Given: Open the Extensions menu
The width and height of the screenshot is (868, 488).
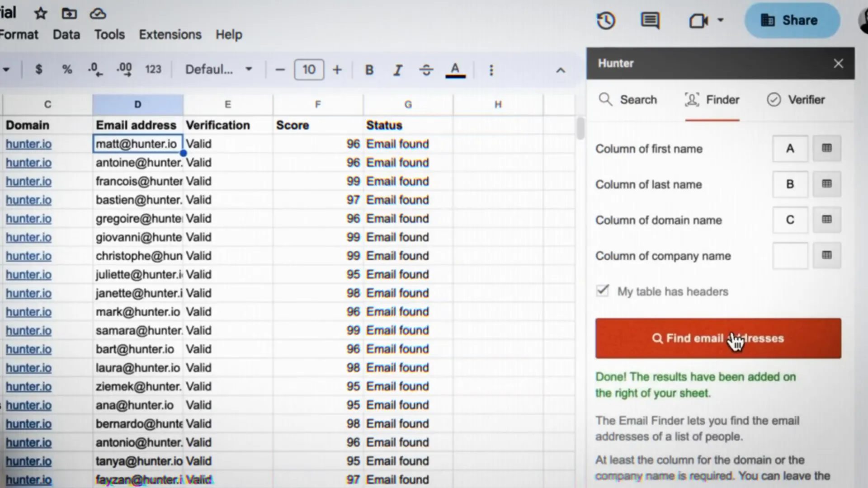Looking at the screenshot, I should [x=170, y=34].
